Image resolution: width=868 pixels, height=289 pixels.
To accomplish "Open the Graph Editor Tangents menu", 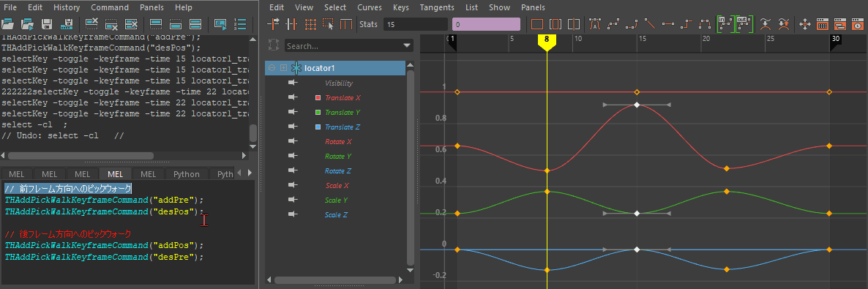I will click(x=437, y=8).
